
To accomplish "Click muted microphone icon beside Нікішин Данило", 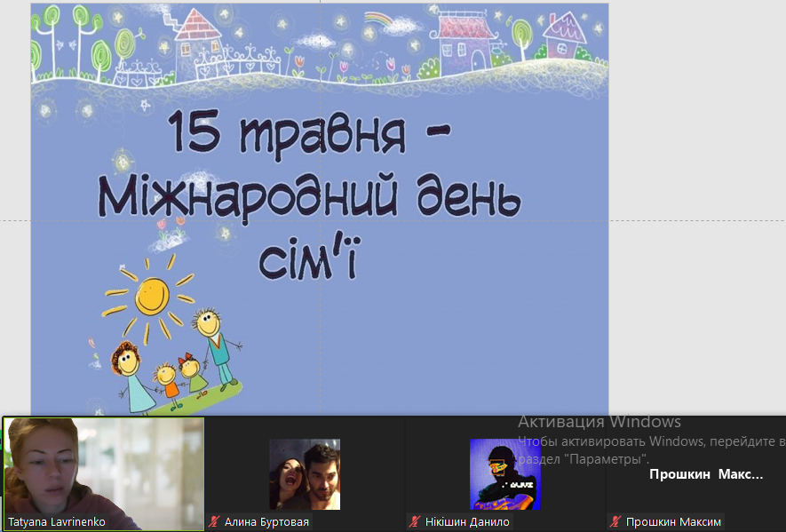I will click(413, 522).
